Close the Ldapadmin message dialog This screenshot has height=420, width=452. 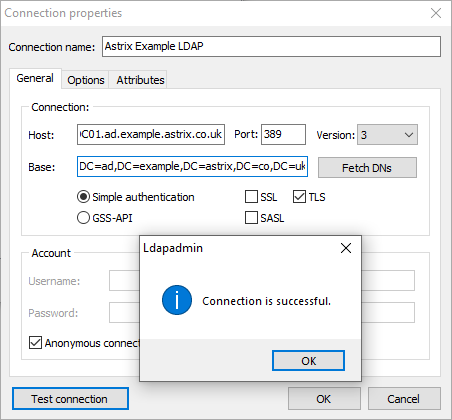(x=346, y=248)
